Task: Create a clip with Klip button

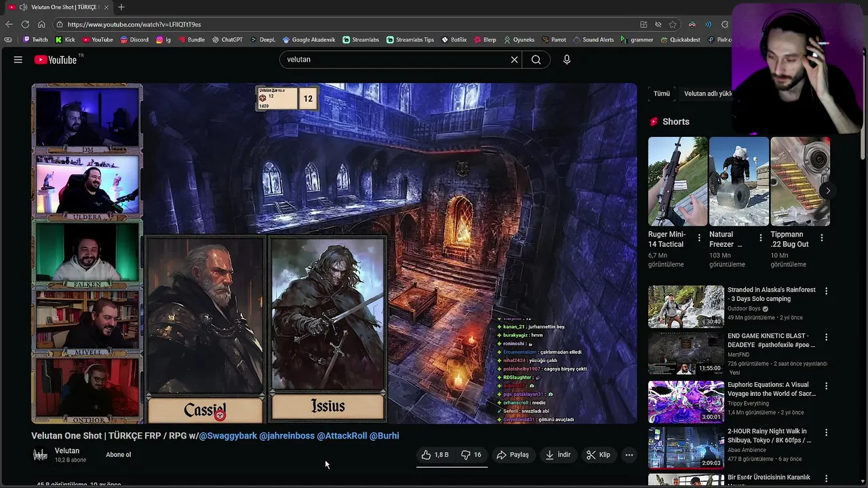Action: [598, 455]
